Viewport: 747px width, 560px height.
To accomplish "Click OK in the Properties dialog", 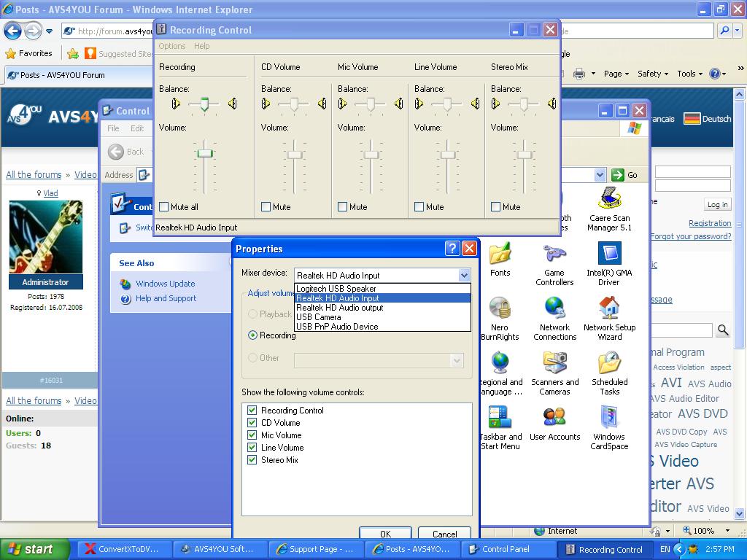I will (385, 533).
